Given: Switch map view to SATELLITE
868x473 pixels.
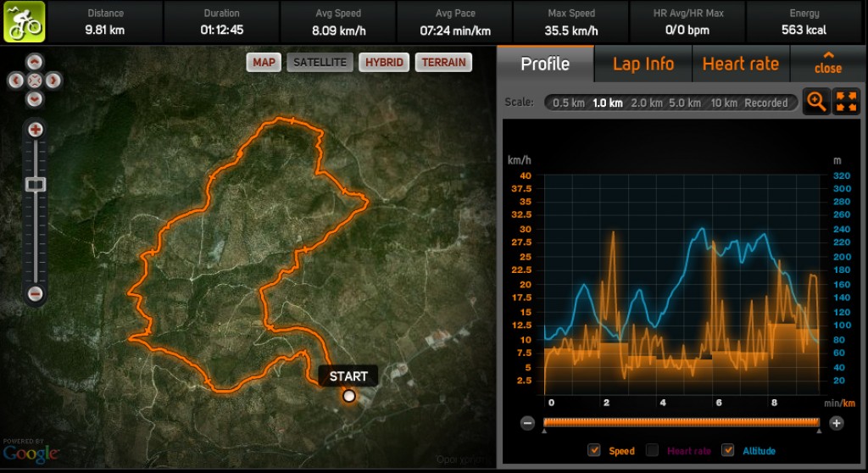Looking at the screenshot, I should click(320, 62).
